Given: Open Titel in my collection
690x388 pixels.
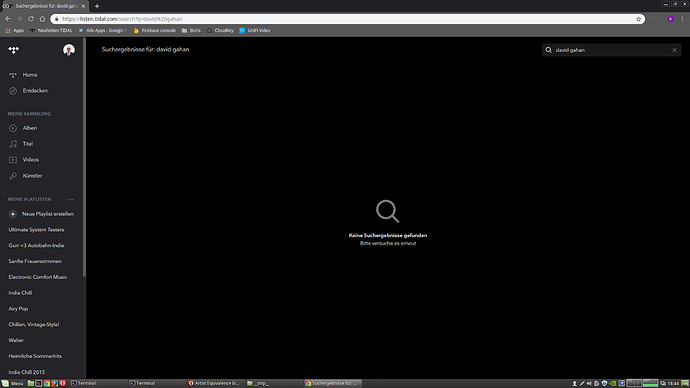Looking at the screenshot, I should point(28,144).
